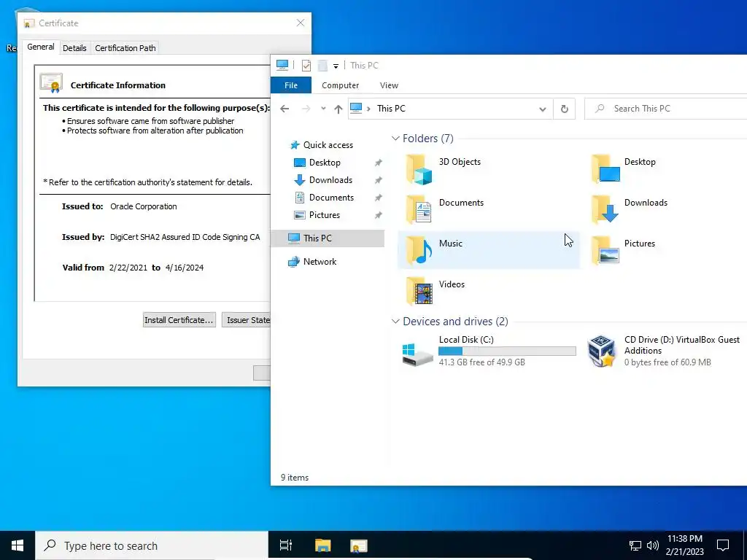Click the "9 items" status bar text
The height and width of the screenshot is (560, 747).
(295, 478)
